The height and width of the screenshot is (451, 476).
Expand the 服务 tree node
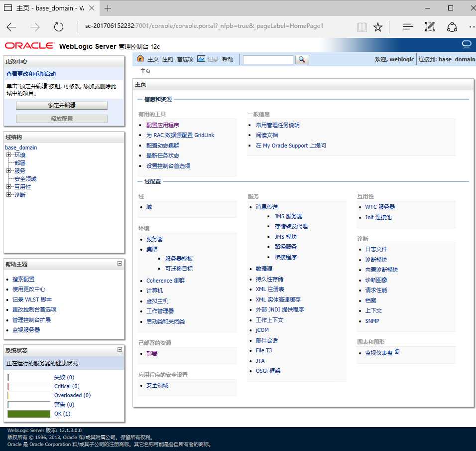(9, 170)
